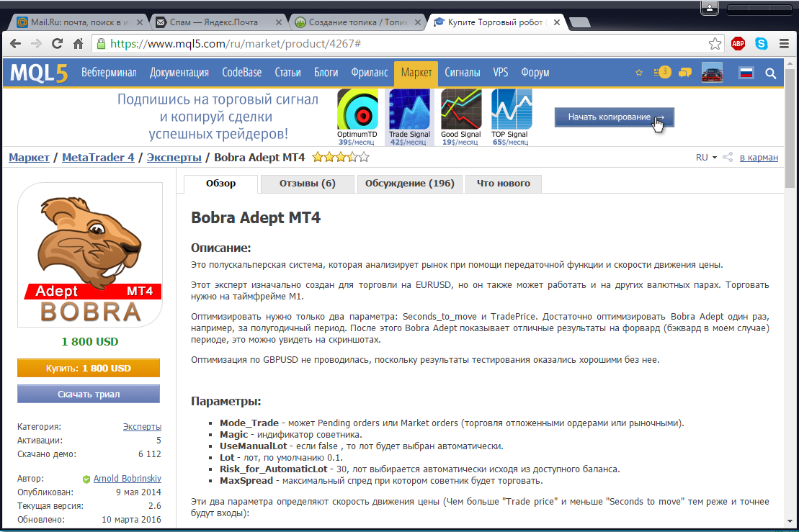Click the product star rating
The width and height of the screenshot is (799, 532).
[340, 158]
